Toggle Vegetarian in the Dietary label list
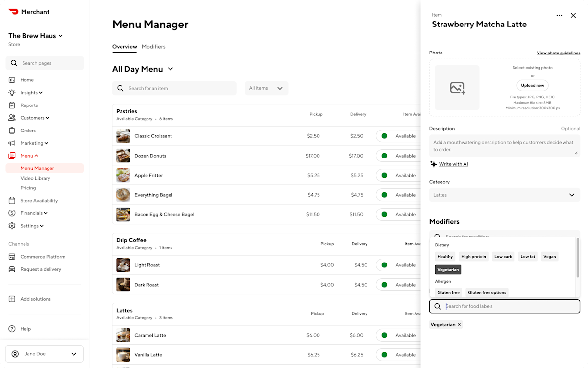 click(x=447, y=269)
